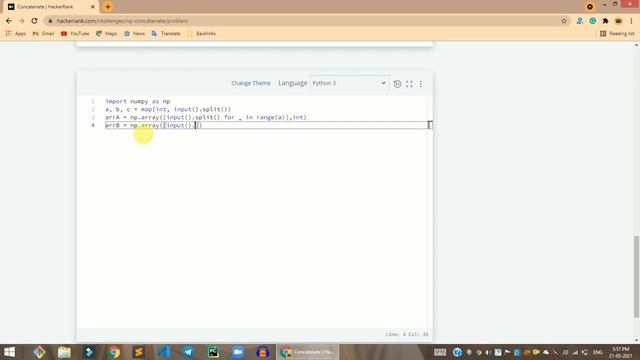
Task: Click the address bar URL field
Action: point(302,21)
